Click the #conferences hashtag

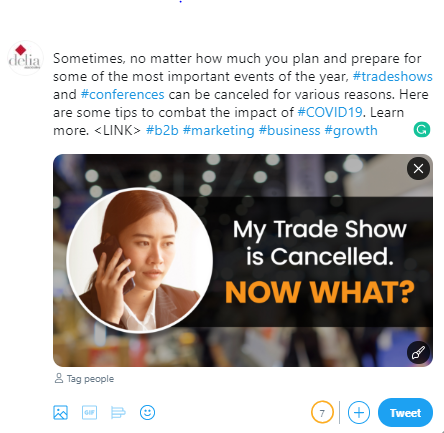pyautogui.click(x=123, y=94)
